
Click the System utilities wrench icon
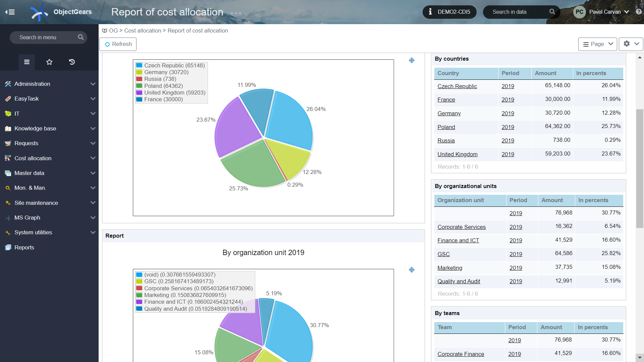tap(8, 233)
